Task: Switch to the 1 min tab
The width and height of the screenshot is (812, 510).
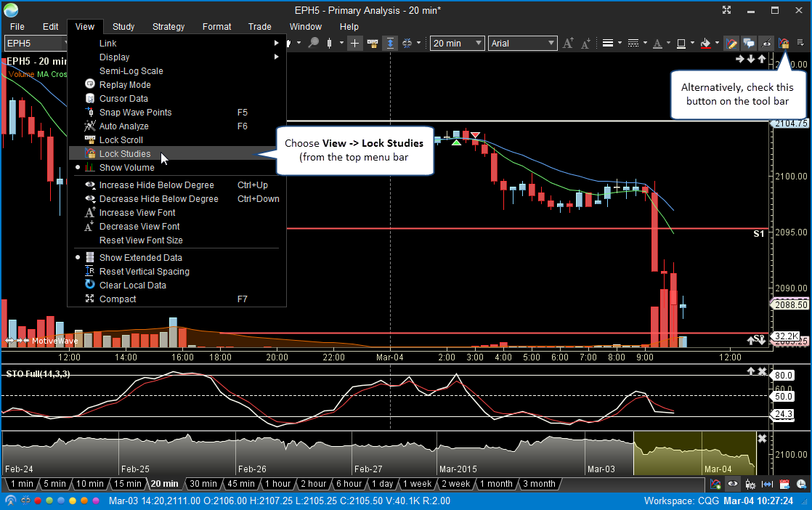Action: (22, 484)
